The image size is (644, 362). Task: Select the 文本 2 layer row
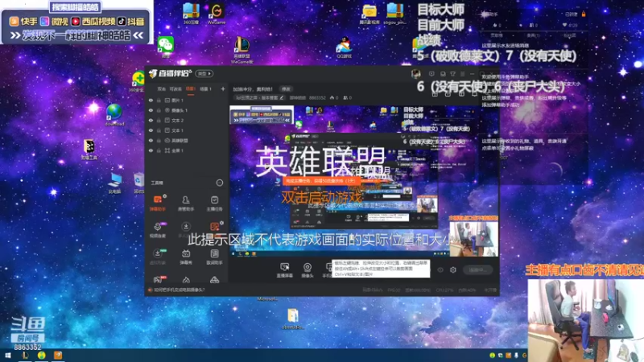point(187,120)
